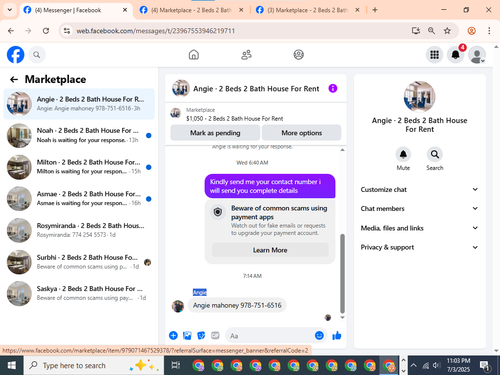Open the $1,050 listing link in banner
500x375 pixels.
tap(235, 118)
